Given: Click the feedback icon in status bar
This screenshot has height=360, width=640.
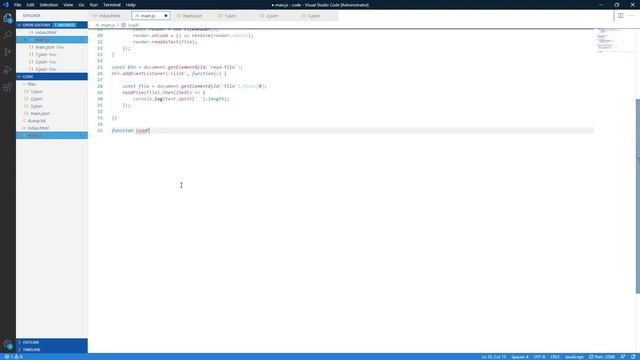Looking at the screenshot, I should click(623, 357).
